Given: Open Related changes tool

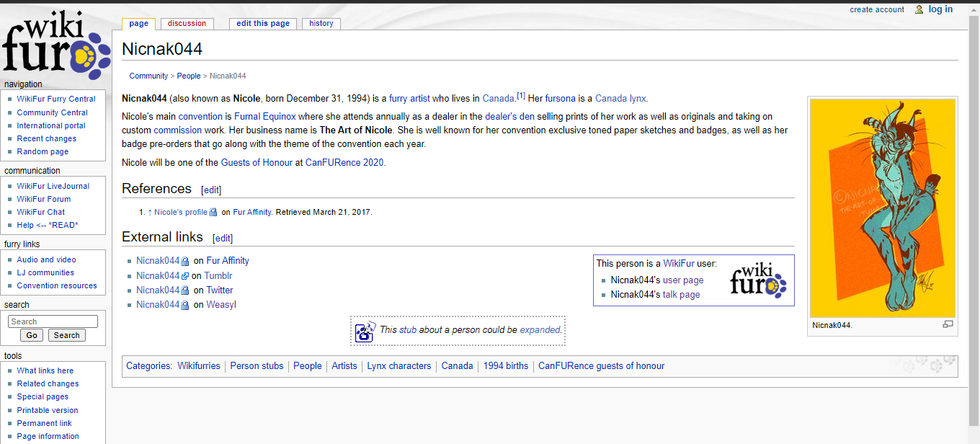Looking at the screenshot, I should point(48,383).
